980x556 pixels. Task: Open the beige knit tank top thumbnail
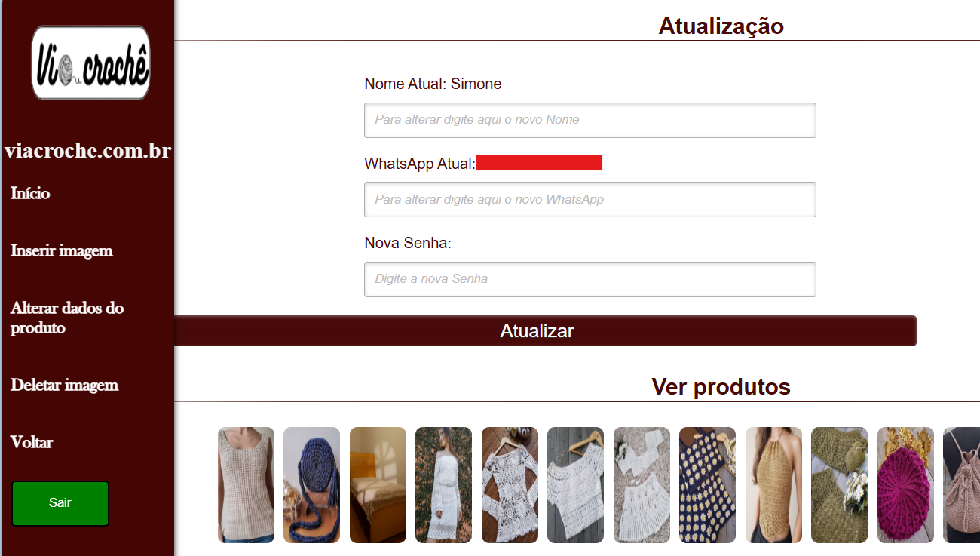[x=246, y=485]
